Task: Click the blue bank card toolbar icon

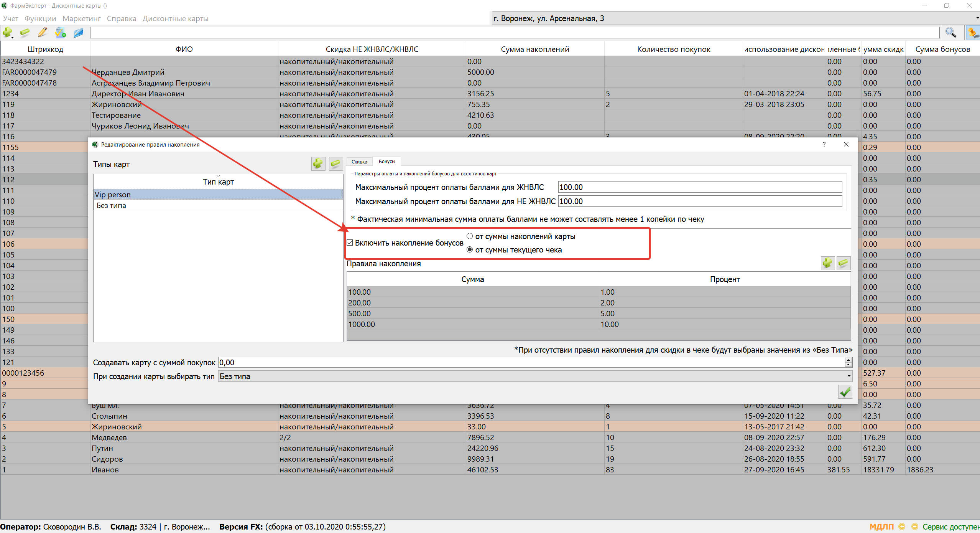Action: (x=79, y=33)
